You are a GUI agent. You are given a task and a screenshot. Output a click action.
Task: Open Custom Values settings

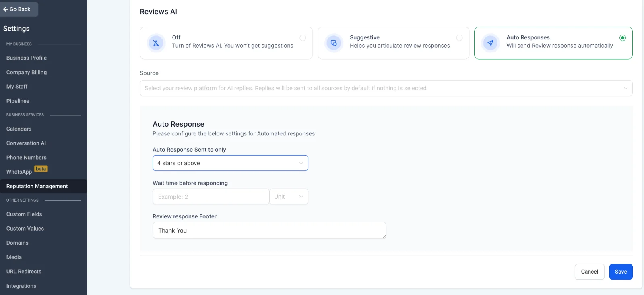[x=25, y=229]
